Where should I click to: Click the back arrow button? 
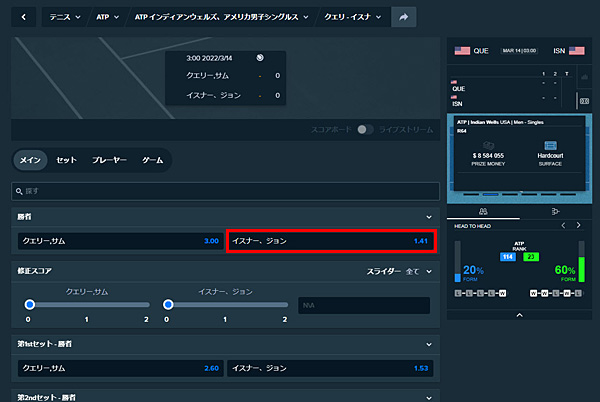24,17
